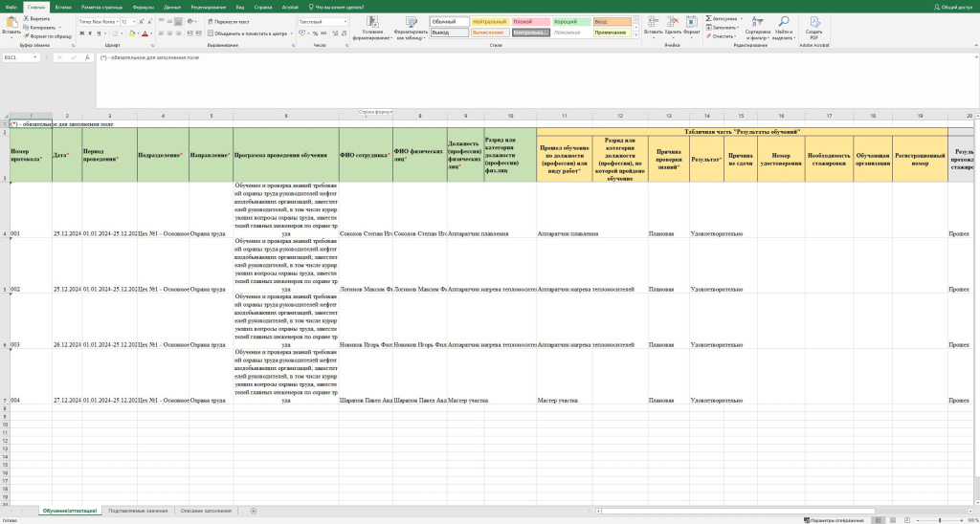
Task: Apply the yellow fill color bucket
Action: point(132,33)
